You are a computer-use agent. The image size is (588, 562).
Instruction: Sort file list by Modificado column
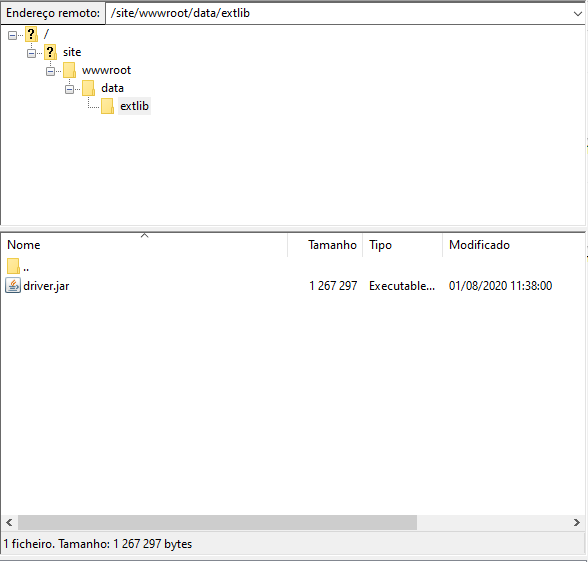coord(513,245)
